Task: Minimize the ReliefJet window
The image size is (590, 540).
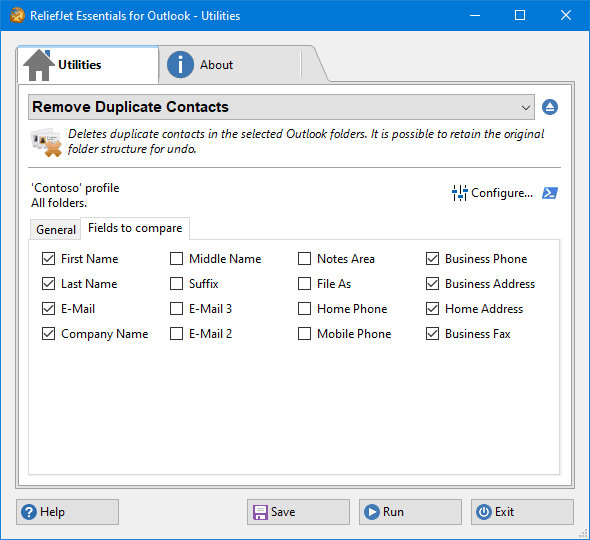Action: click(475, 15)
